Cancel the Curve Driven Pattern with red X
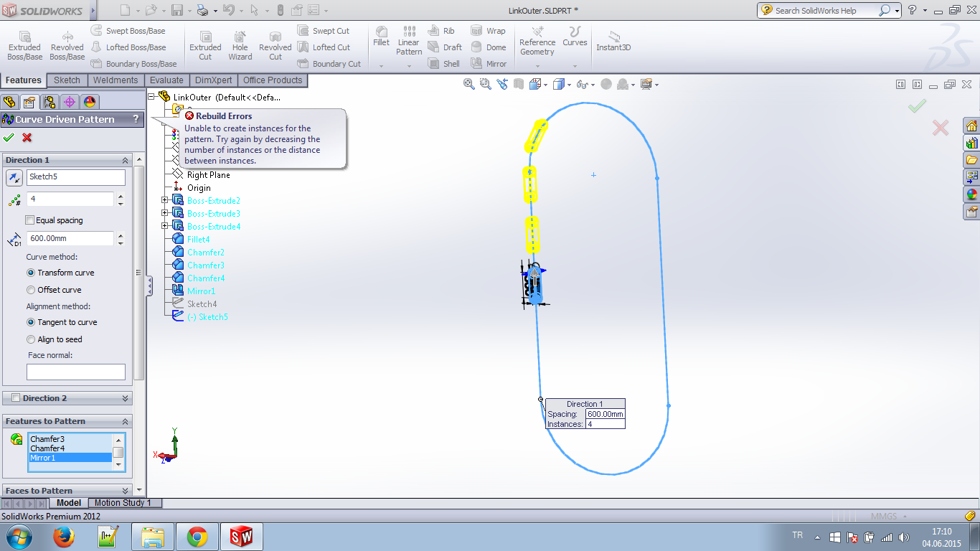The image size is (980, 551). (27, 138)
